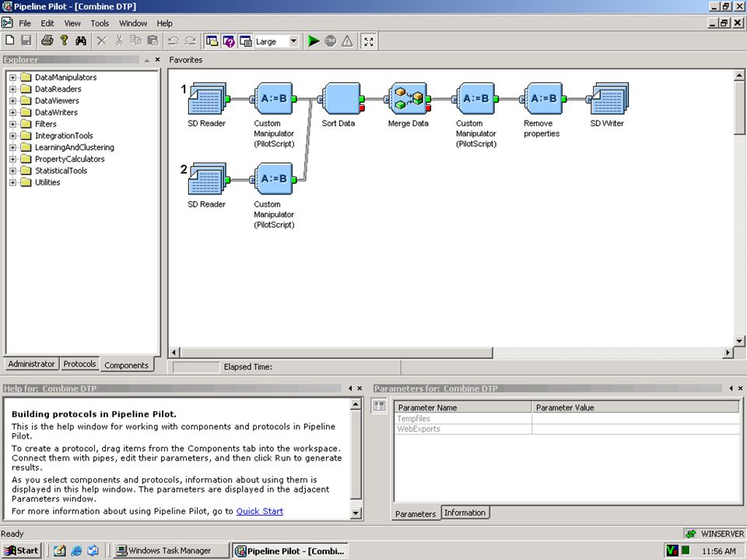Image resolution: width=747 pixels, height=560 pixels.
Task: Click the Redo arrow icon
Action: click(x=190, y=41)
